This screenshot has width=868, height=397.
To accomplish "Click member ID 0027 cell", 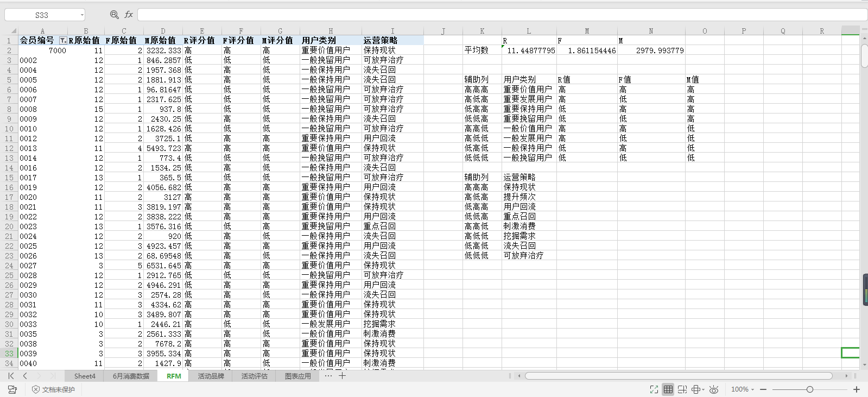I will (42, 266).
